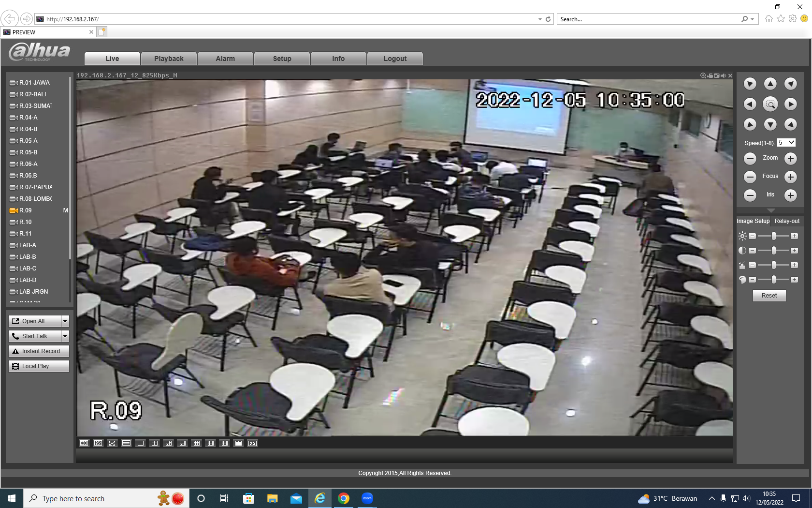Open the Alarm tab
The image size is (812, 508).
click(225, 59)
